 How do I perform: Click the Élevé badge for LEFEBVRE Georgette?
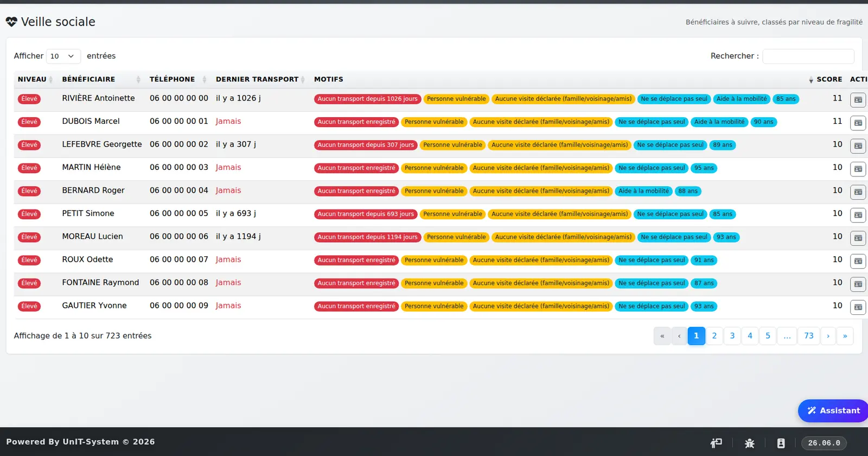point(29,145)
